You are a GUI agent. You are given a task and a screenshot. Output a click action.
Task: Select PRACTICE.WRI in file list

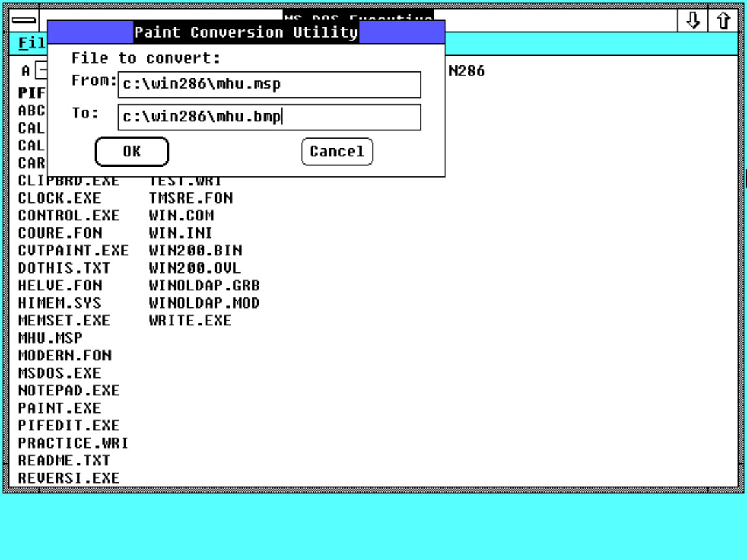pos(73,443)
